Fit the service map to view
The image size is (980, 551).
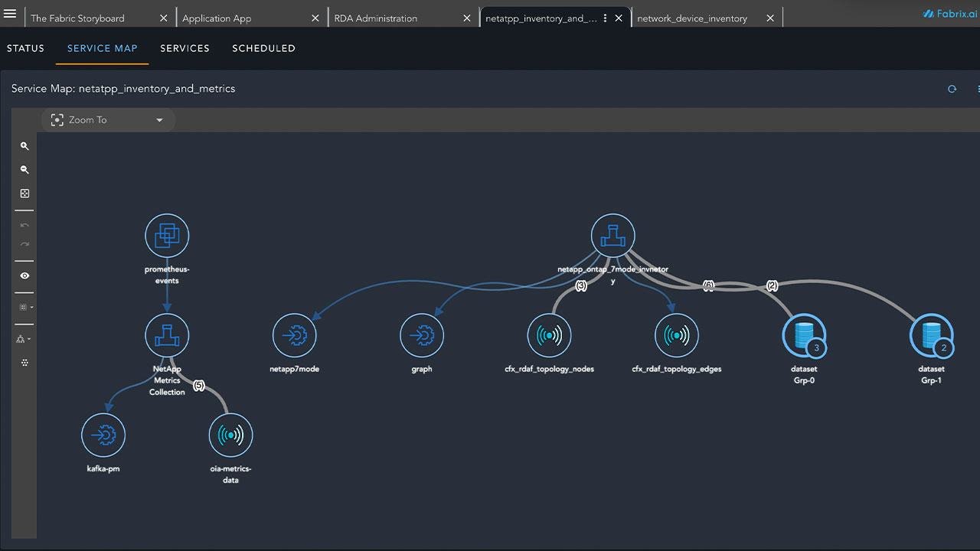point(24,194)
